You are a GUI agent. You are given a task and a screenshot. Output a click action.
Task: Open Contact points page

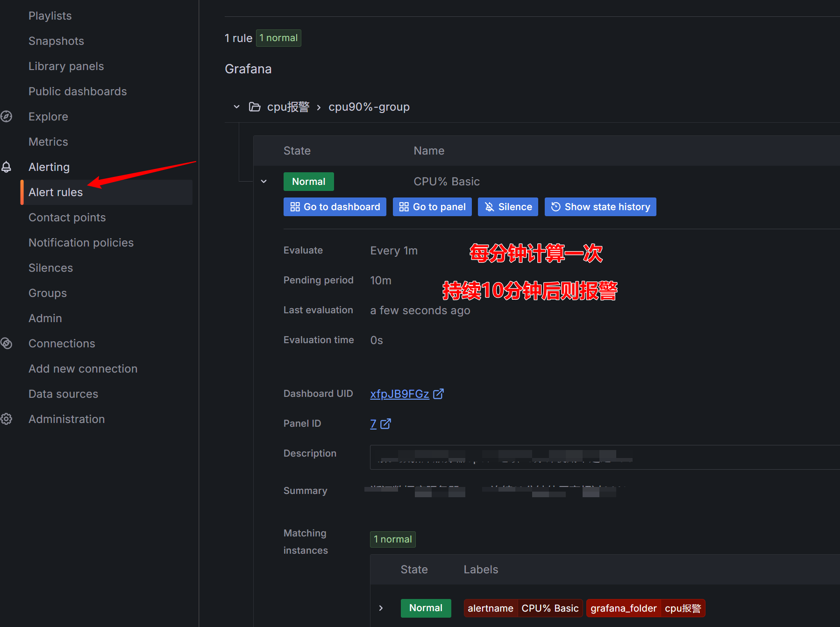click(x=67, y=217)
